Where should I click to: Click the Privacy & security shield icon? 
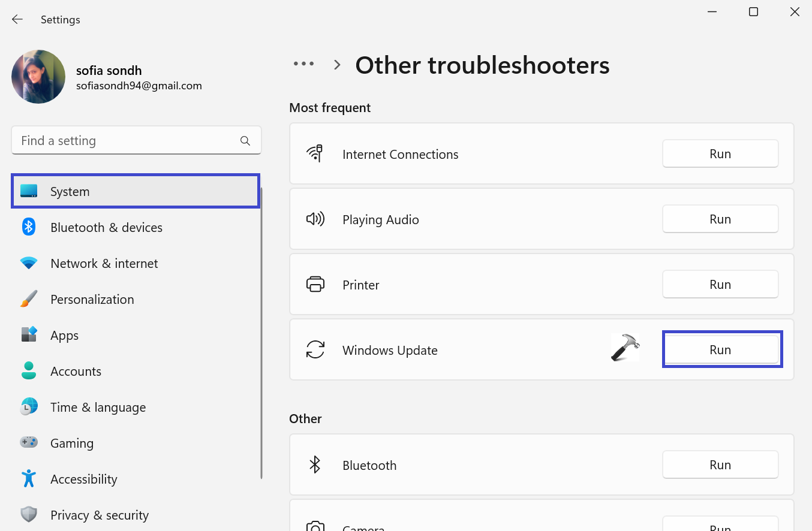tap(29, 515)
